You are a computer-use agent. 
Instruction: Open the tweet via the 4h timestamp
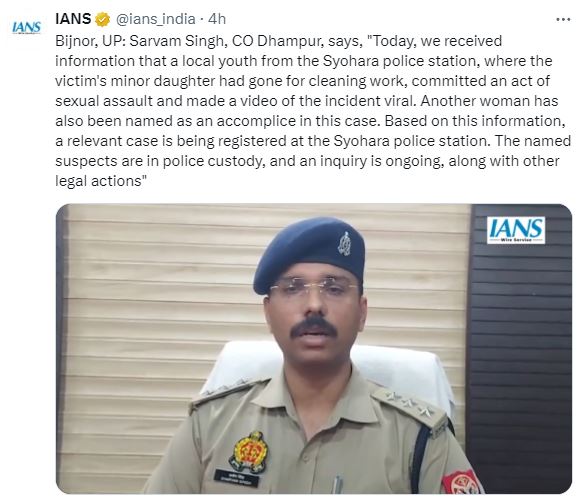217,19
